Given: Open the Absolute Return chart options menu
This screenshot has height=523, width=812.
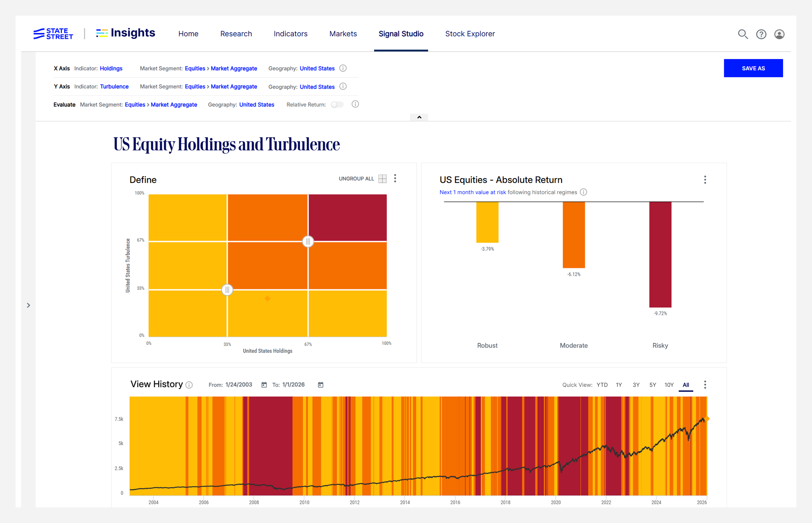Looking at the screenshot, I should click(x=705, y=180).
